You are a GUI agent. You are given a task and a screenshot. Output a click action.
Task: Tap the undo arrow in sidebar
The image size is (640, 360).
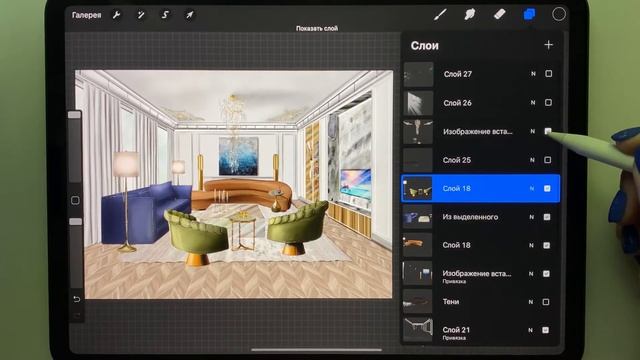tap(76, 299)
